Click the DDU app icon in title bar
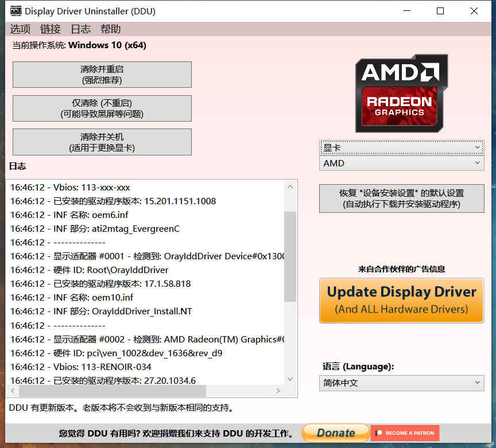This screenshot has width=496, height=448. (15, 11)
